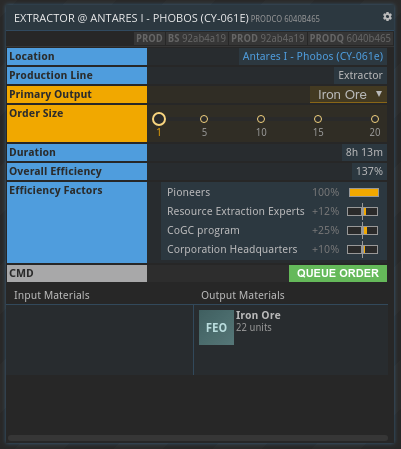The height and width of the screenshot is (449, 401).
Task: Click the FEO Iron Ore material tile
Action: (x=216, y=327)
